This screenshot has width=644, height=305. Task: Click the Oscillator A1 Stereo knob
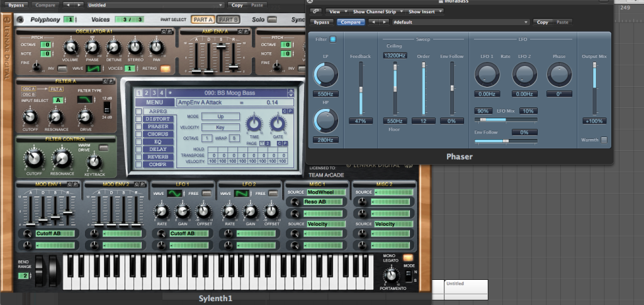pos(135,48)
